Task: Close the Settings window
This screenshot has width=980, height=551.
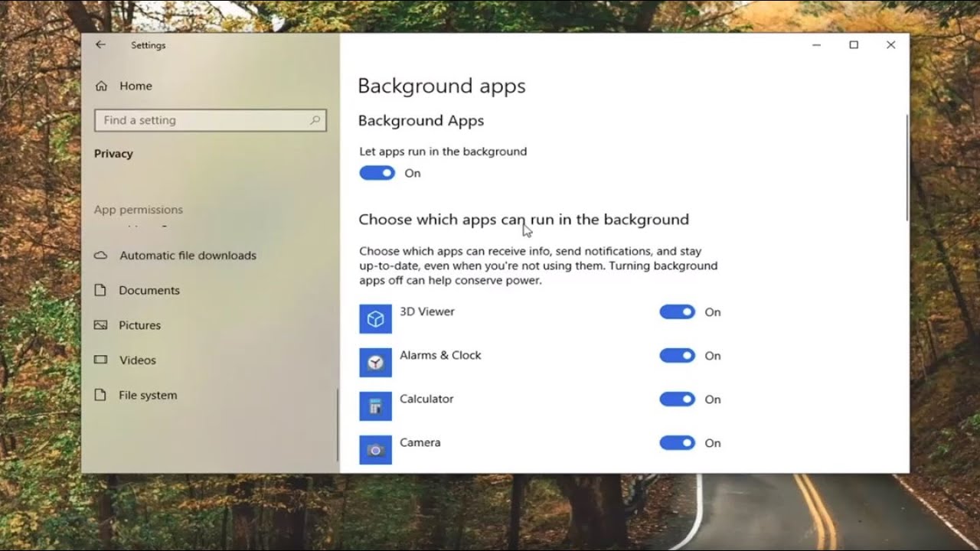Action: tap(890, 45)
